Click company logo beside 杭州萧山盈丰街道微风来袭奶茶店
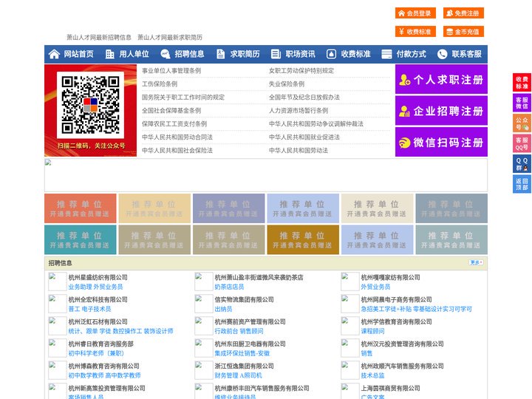This screenshot has height=399, width=532. point(204,282)
